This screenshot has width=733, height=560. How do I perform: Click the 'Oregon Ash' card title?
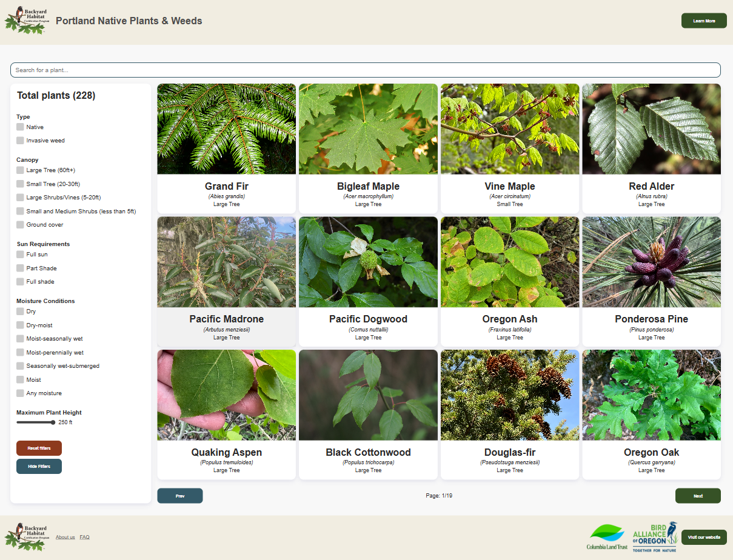tap(510, 319)
